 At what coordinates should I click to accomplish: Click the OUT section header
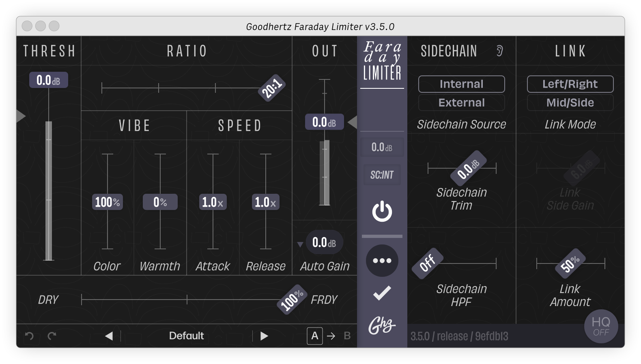coord(325,51)
